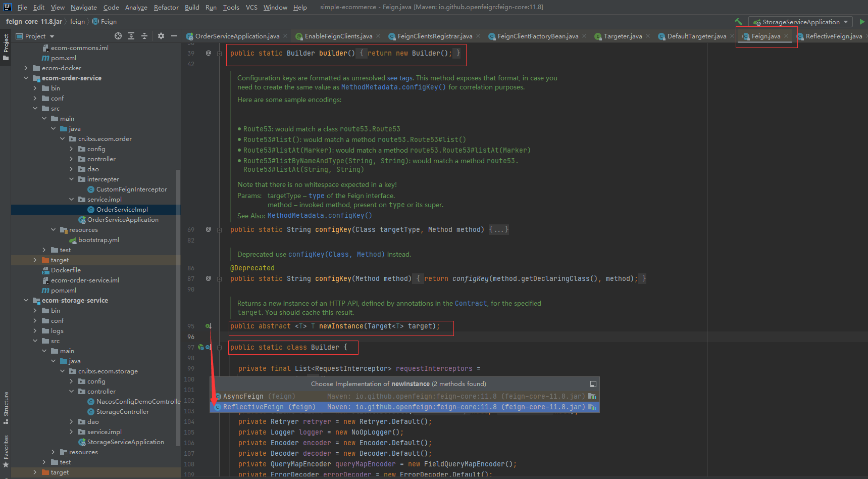Collapse the intercepter package

click(71, 179)
